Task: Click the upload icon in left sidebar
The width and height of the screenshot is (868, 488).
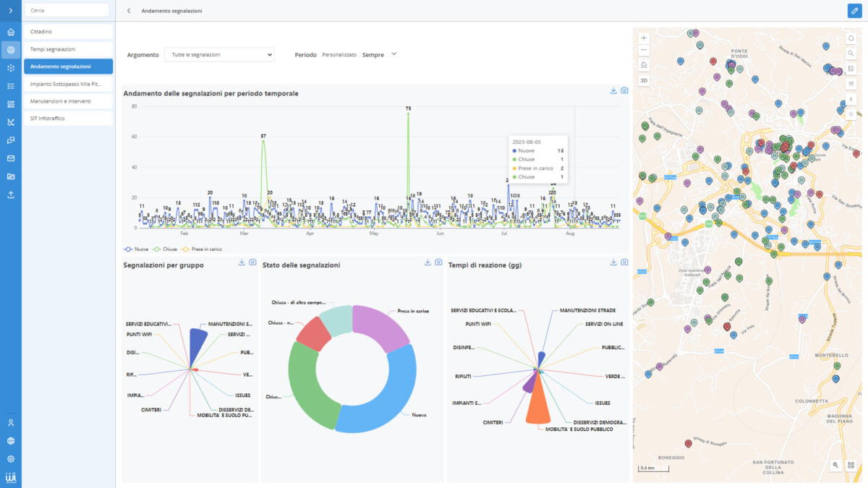Action: click(11, 194)
